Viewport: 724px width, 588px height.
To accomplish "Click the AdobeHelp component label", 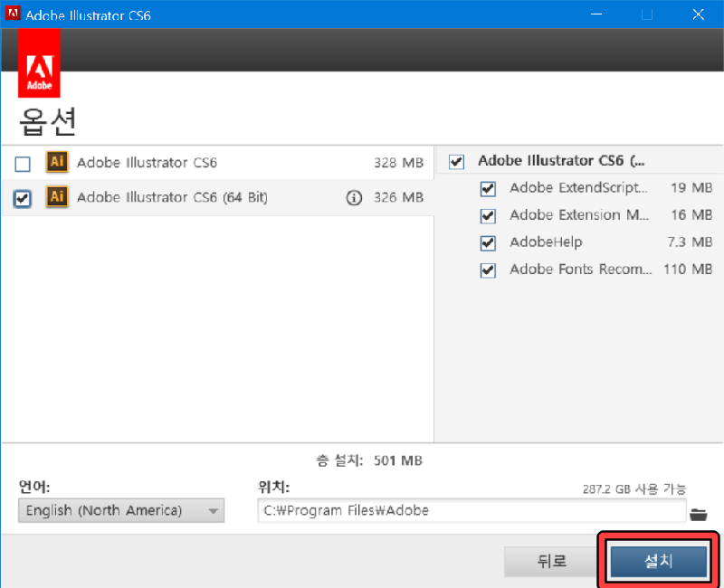I will tap(546, 242).
